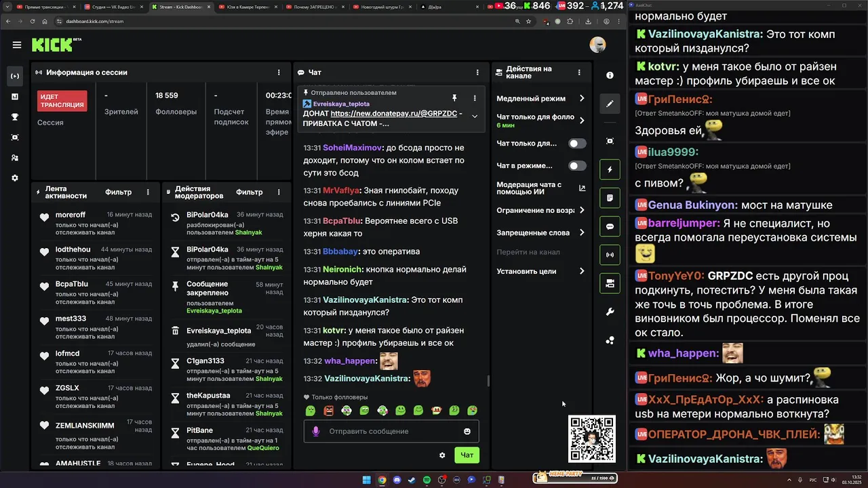This screenshot has height=488, width=868.
Task: Open the community users sidebar icon
Action: [15, 158]
